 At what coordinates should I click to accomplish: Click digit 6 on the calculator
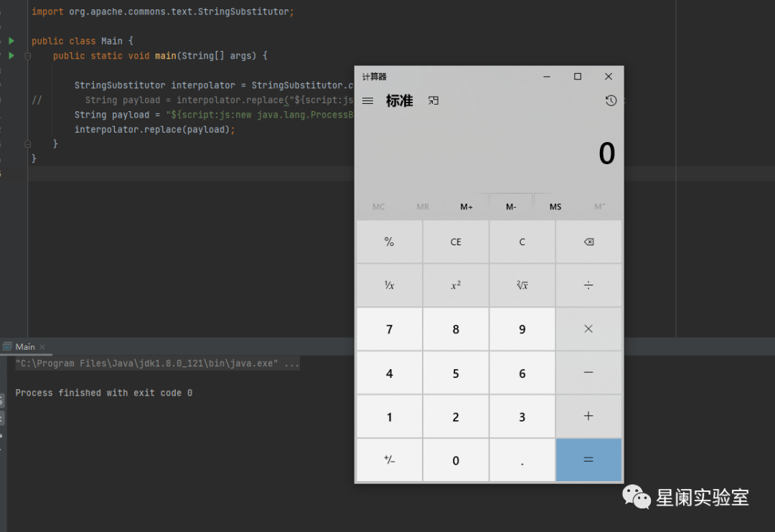522,372
